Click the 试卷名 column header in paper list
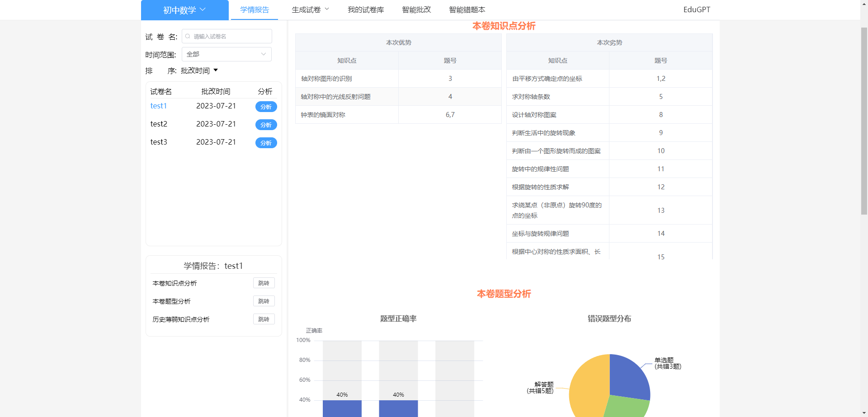 [161, 92]
